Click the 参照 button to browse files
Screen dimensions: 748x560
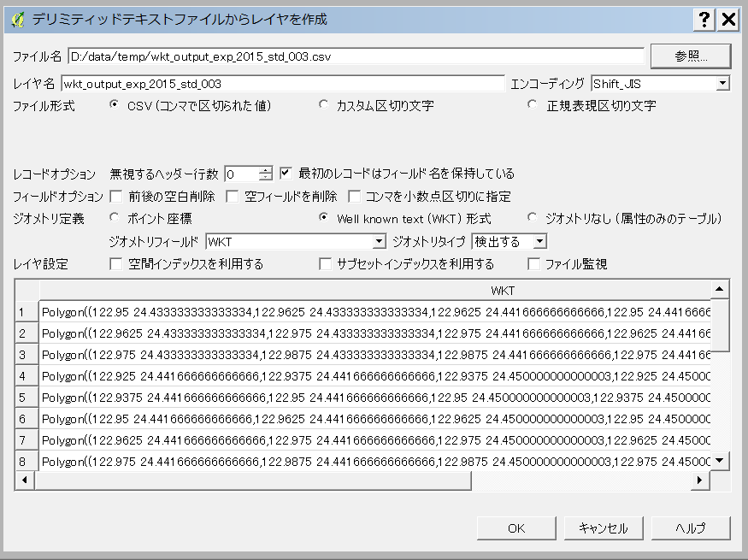point(691,56)
